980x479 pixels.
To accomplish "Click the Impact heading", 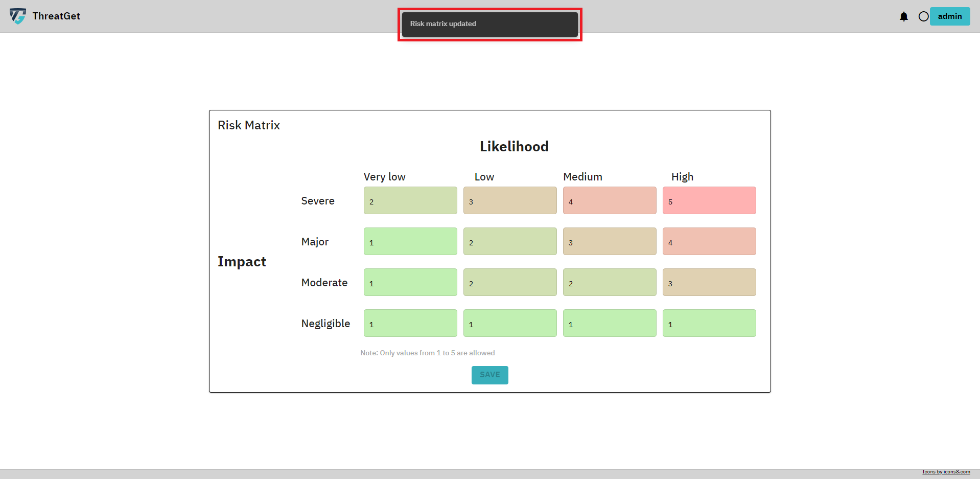I will 242,262.
